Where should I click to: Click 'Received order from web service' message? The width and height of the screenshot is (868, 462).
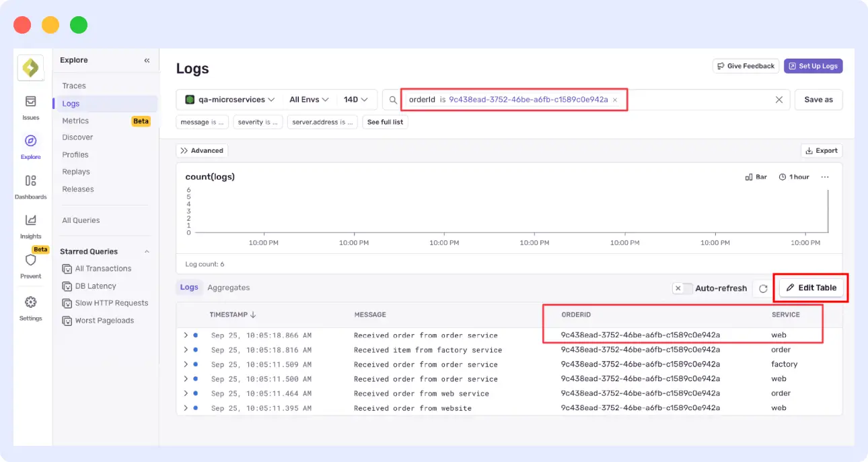[421, 393]
